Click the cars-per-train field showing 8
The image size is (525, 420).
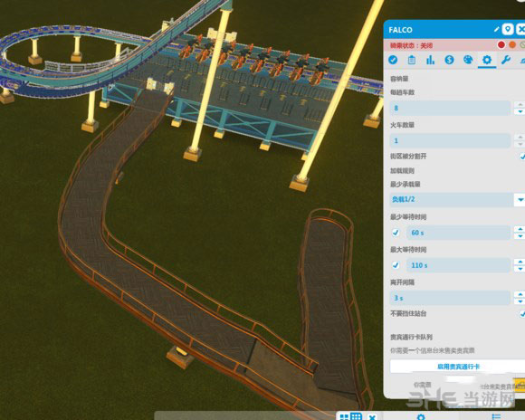click(450, 108)
